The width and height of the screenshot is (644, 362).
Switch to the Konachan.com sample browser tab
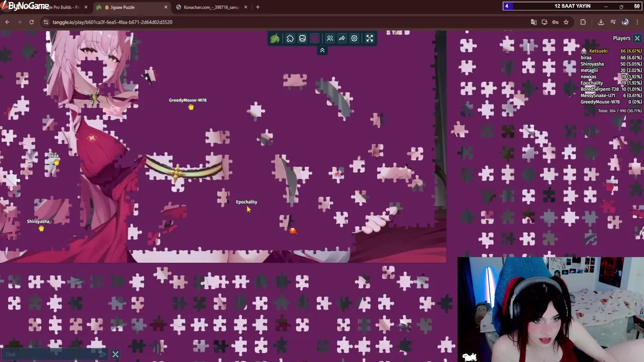point(211,7)
